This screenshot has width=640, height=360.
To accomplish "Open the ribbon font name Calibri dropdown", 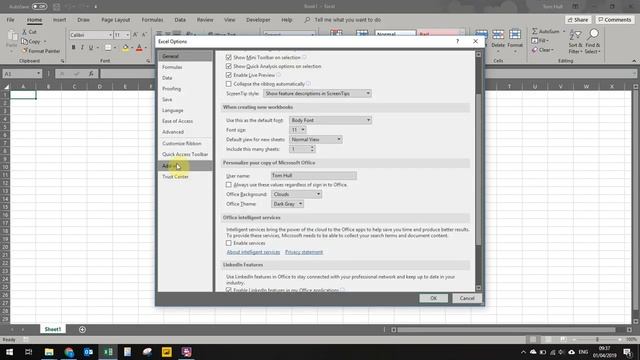I will click(x=110, y=35).
